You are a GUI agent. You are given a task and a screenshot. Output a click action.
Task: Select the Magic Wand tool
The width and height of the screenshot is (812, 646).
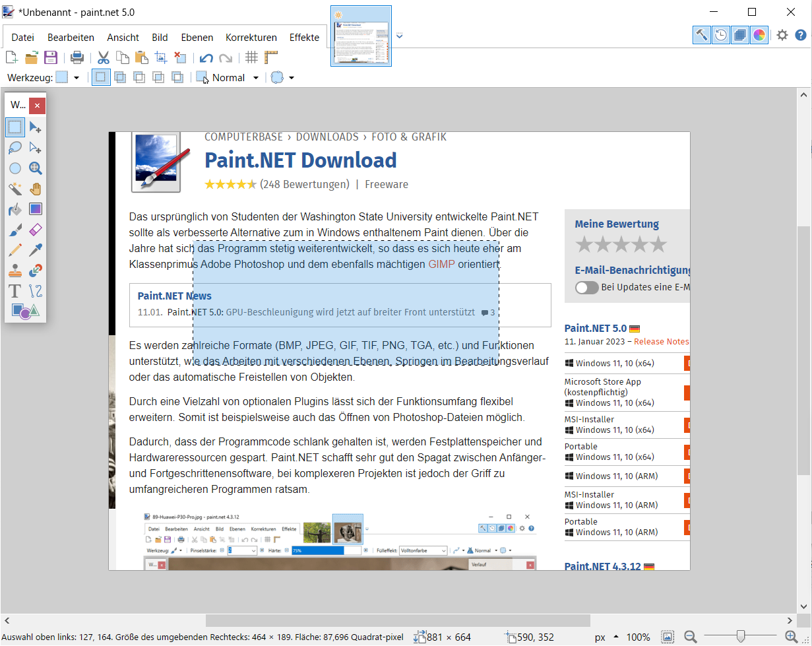[x=15, y=189]
